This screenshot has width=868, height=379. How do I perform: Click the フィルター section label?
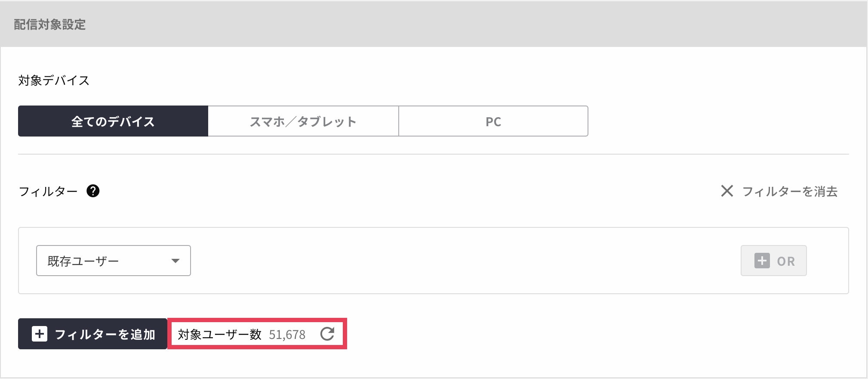coord(48,191)
